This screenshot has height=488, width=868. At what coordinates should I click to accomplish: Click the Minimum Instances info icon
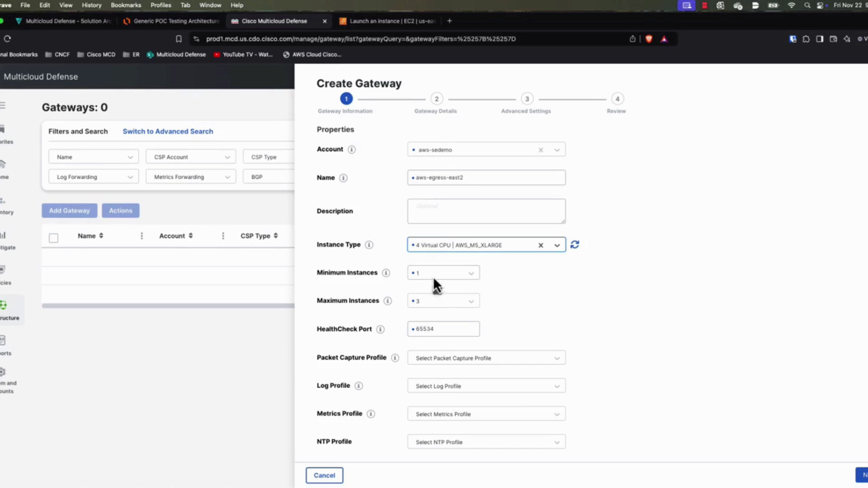tap(386, 273)
